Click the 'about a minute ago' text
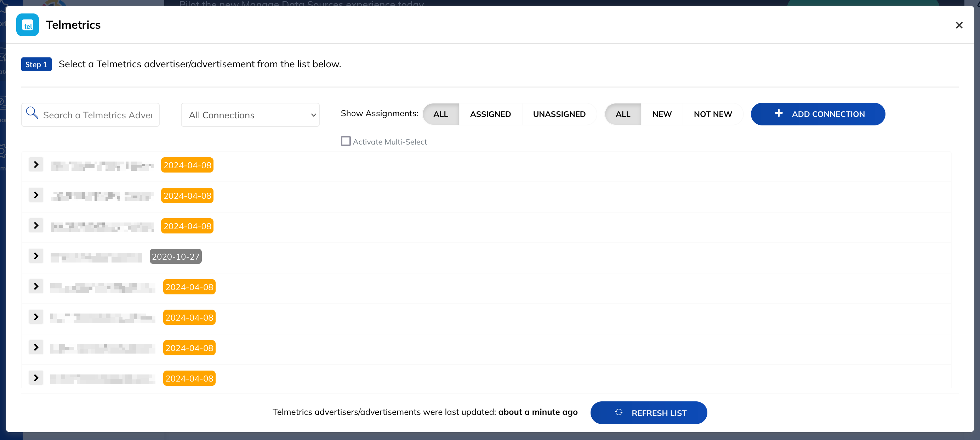The width and height of the screenshot is (980, 440). tap(537, 412)
